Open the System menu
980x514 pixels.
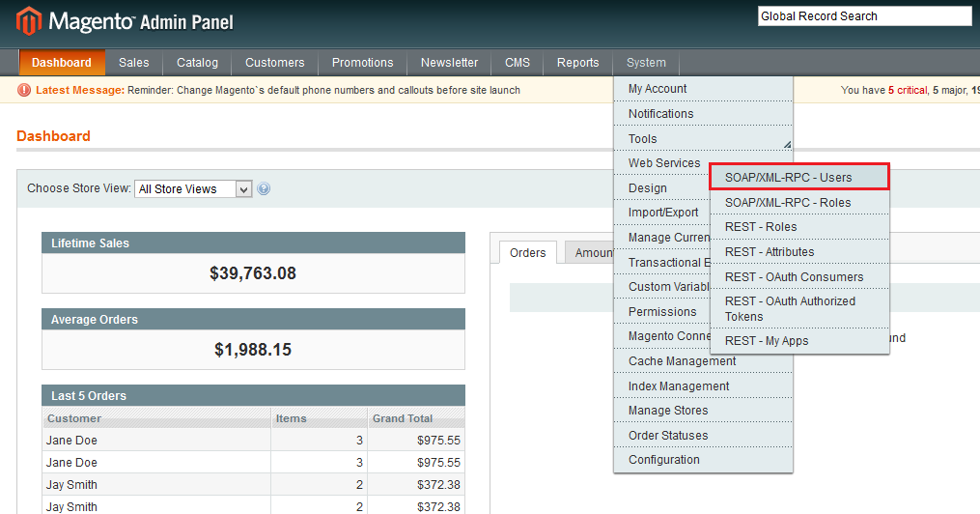(646, 63)
